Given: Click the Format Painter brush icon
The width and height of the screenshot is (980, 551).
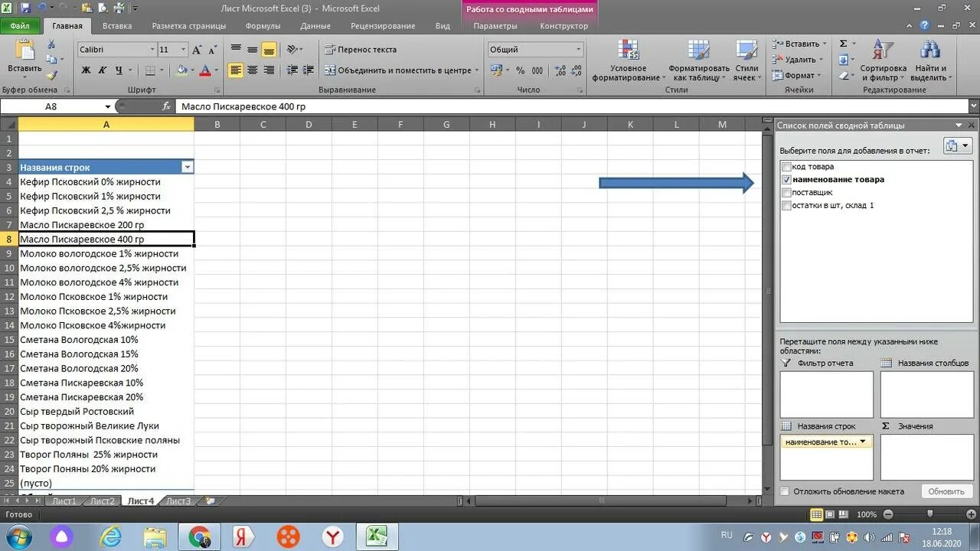Looking at the screenshot, I should [x=52, y=75].
